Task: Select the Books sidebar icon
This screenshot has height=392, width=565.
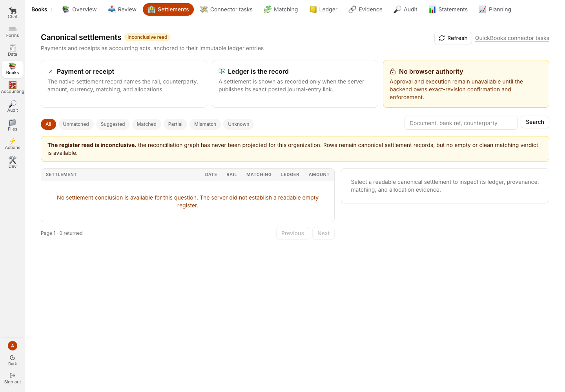Action: tap(13, 69)
